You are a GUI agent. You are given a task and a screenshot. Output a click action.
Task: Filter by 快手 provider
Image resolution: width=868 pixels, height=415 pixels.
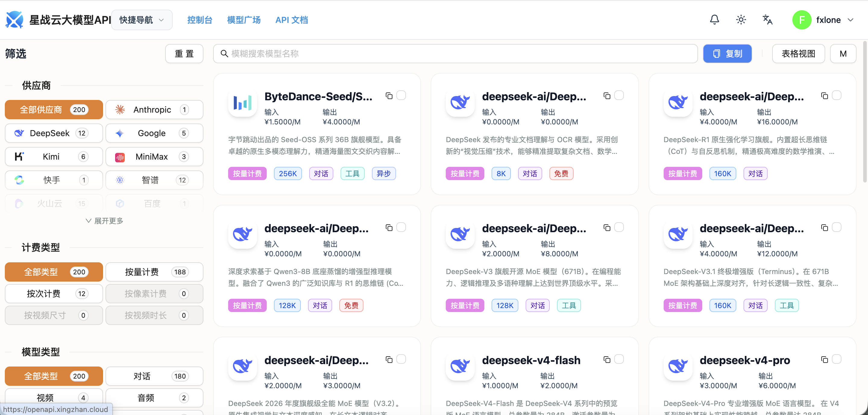point(54,180)
